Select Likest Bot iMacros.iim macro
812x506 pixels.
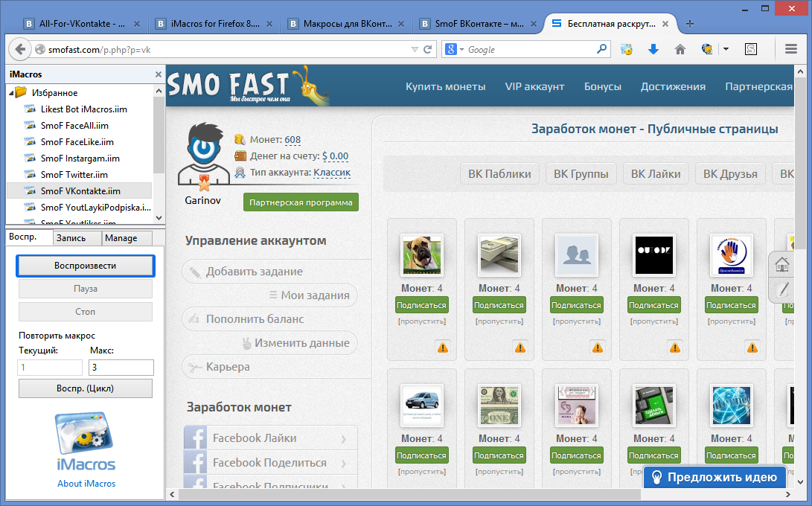pos(84,109)
